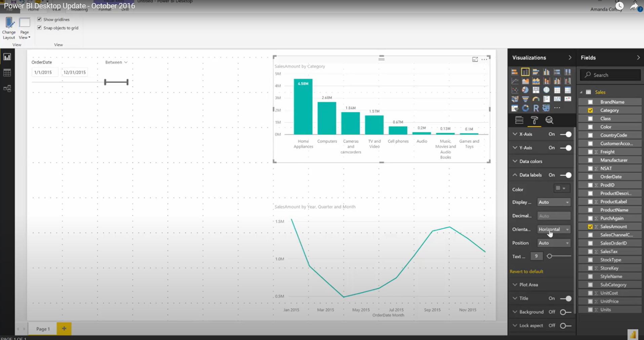Uncheck Show gridlines in the ribbon
The image size is (644, 340).
click(x=39, y=19)
